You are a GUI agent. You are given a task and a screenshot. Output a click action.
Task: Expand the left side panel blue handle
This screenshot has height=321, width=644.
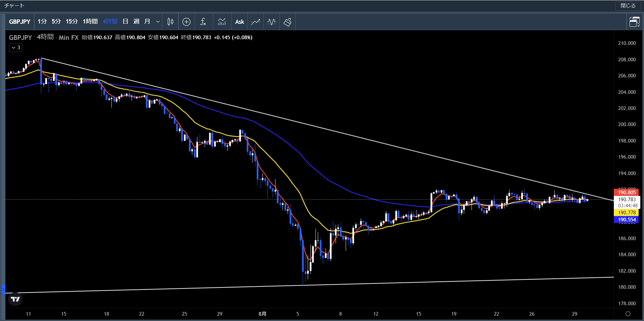(x=3, y=289)
